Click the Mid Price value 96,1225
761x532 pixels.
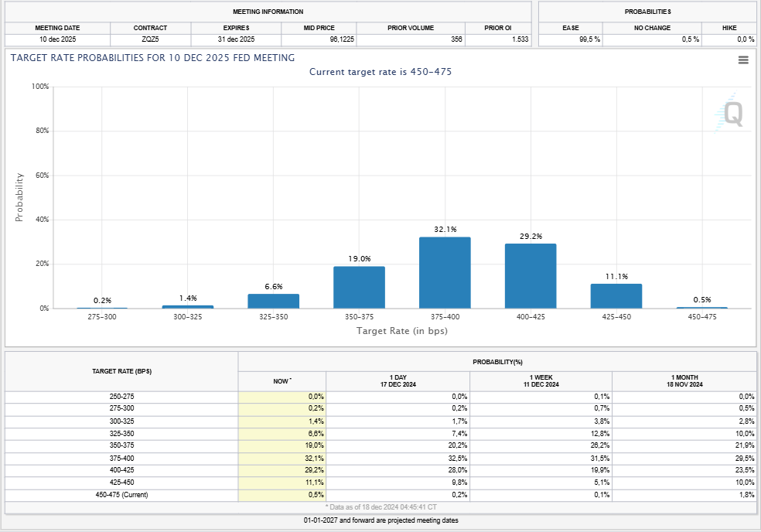(x=319, y=39)
